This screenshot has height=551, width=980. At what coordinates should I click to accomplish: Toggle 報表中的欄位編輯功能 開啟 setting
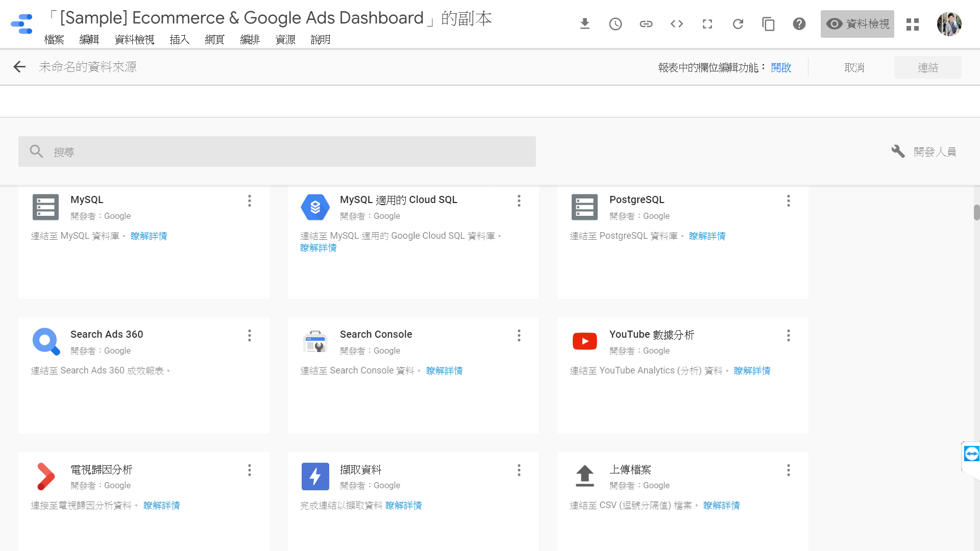781,67
